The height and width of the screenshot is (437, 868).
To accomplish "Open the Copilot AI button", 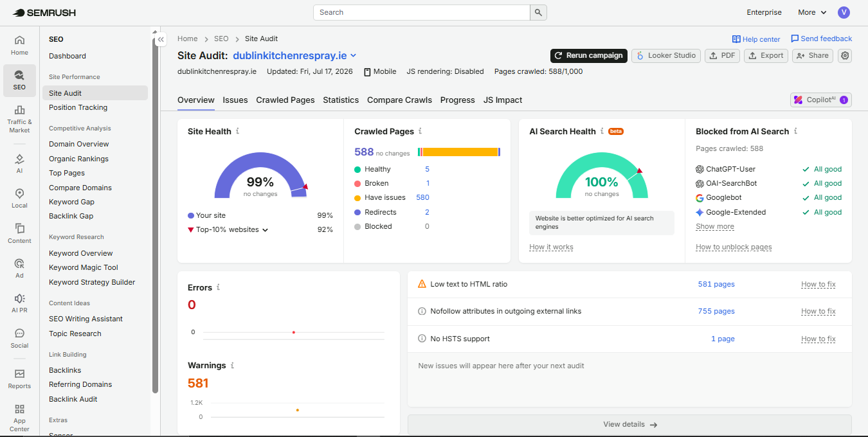I will pos(820,100).
